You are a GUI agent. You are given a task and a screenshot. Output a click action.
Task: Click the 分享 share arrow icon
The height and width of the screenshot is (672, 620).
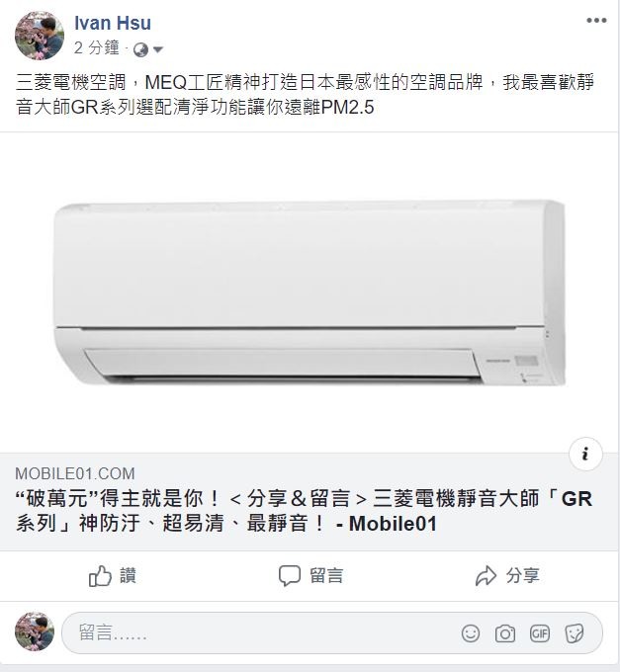pyautogui.click(x=486, y=575)
